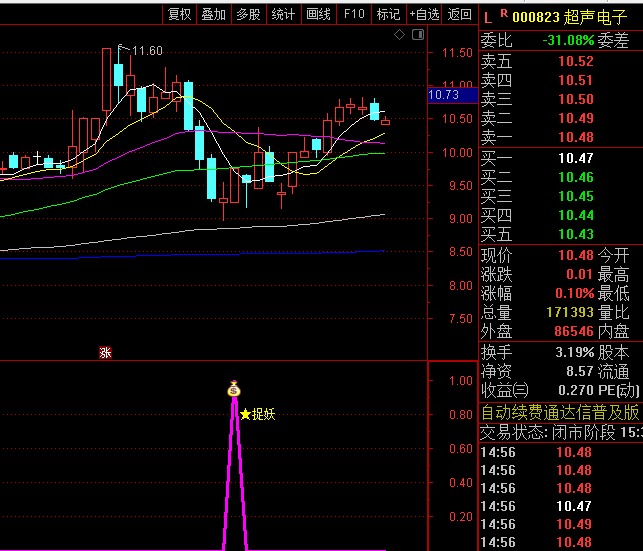Screen dimensions: 643x551
Task: Click the red L icon beside stock code
Action: click(487, 15)
